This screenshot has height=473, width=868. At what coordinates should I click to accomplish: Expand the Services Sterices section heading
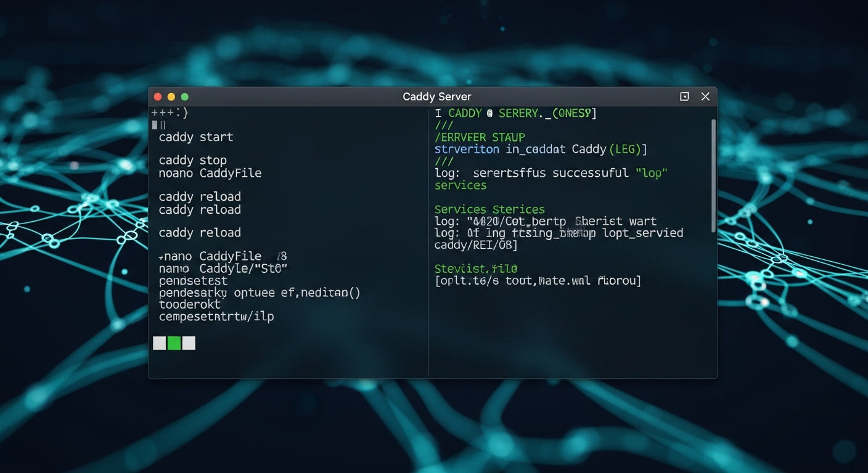(489, 209)
